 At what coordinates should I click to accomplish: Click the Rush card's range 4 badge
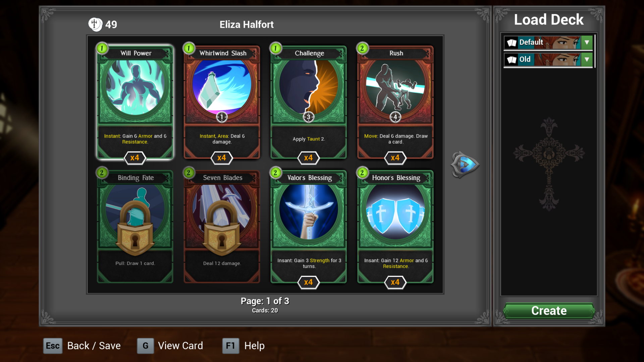coord(395,117)
